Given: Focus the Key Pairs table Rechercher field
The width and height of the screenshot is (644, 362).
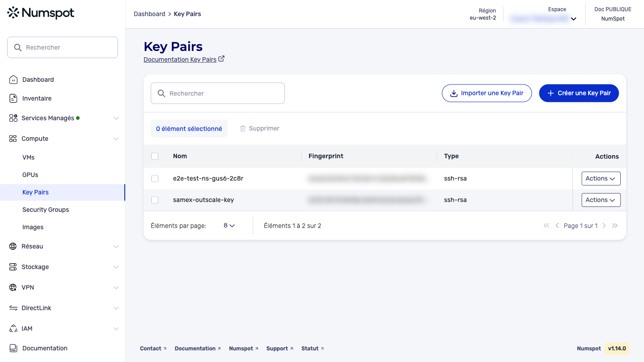Looking at the screenshot, I should 218,93.
